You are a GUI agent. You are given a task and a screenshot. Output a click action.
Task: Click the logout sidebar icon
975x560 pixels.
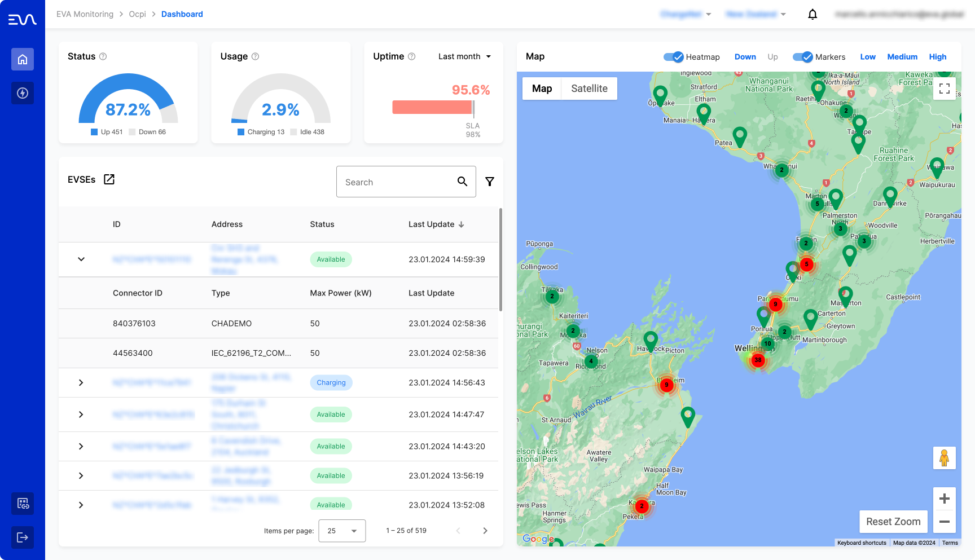click(x=23, y=537)
